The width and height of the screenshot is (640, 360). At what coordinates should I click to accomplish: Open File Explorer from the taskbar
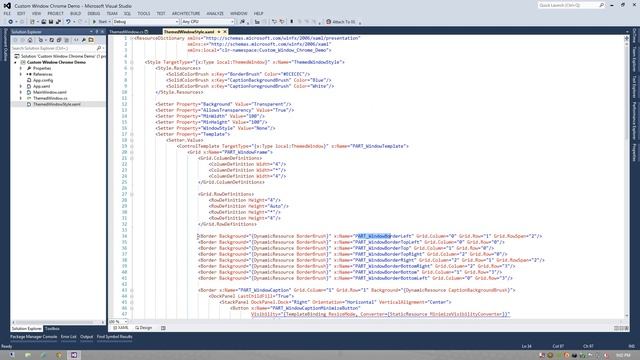pyautogui.click(x=28, y=355)
